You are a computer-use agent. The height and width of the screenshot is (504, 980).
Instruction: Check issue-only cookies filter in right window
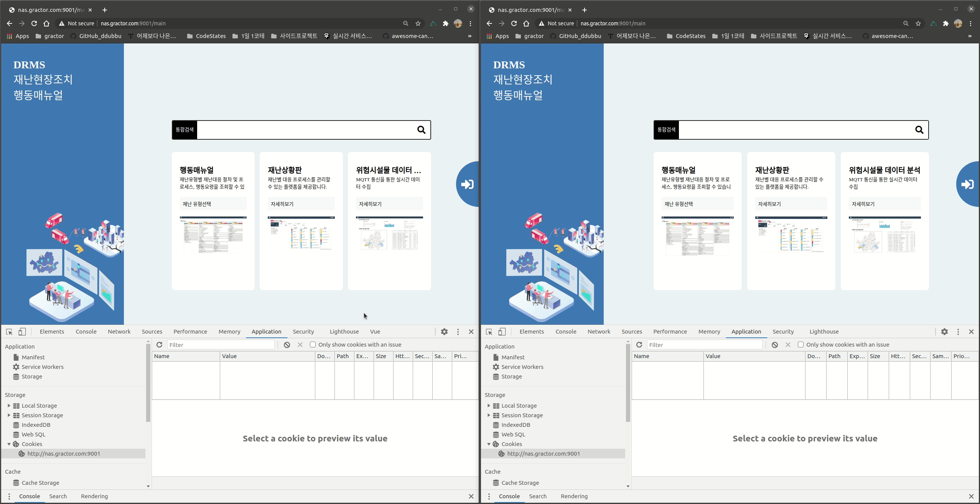tap(801, 344)
